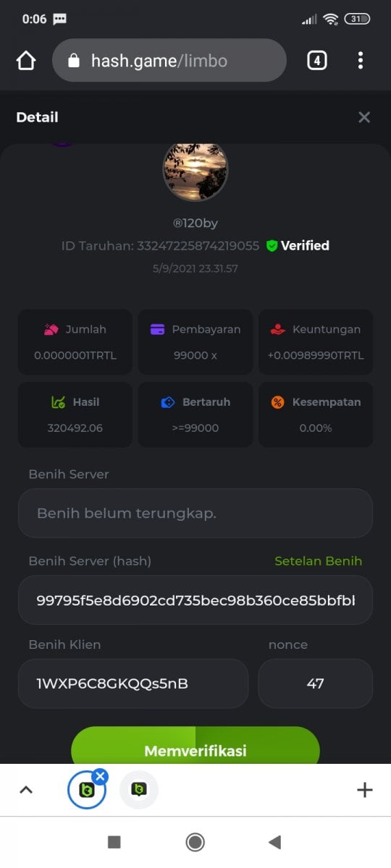
Task: Tap the green Verified shield icon
Action: tap(272, 246)
